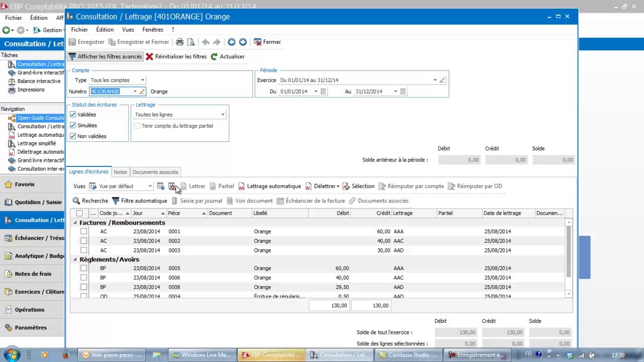This screenshot has height=362, width=644.
Task: Open the Vue par défaut dropdown
Action: click(x=150, y=187)
